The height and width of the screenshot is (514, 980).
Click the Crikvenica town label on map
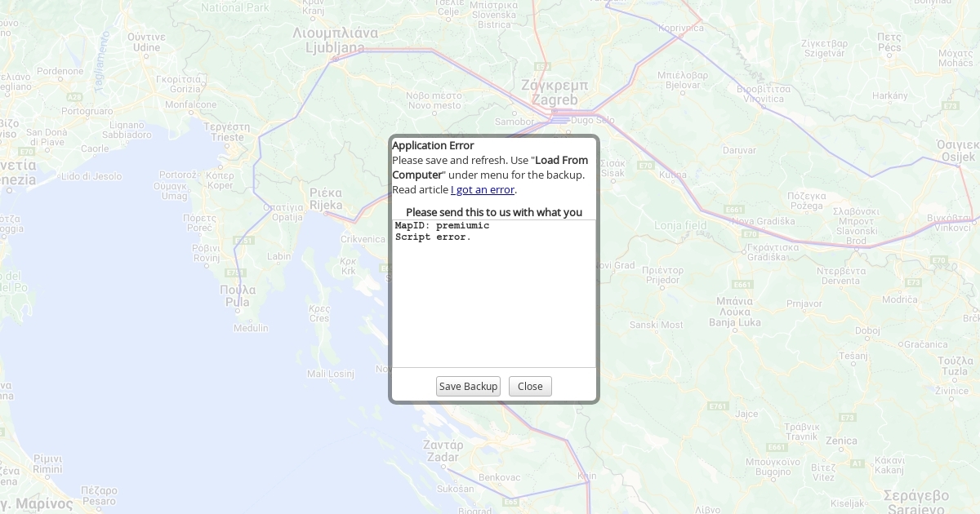click(x=363, y=239)
